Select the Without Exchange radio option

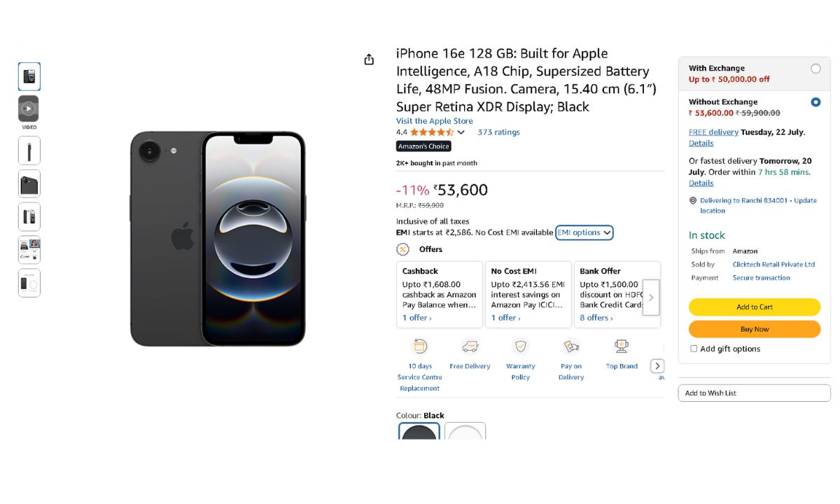tap(815, 102)
